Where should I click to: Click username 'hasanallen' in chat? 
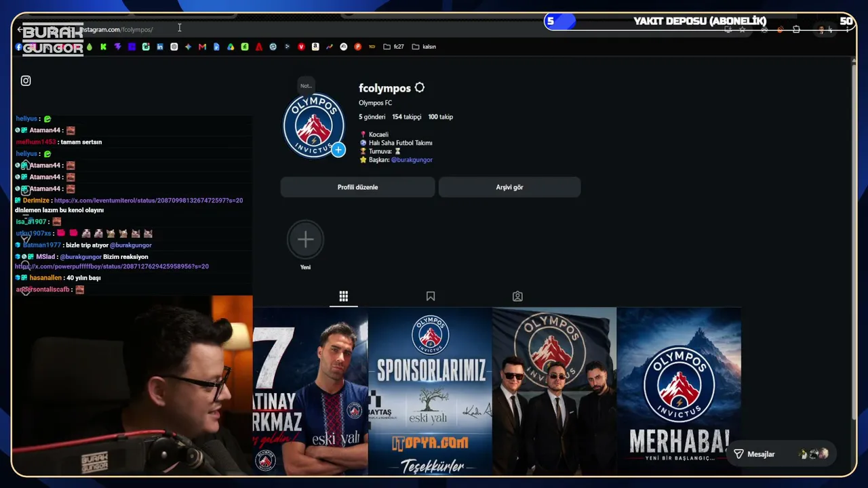(45, 278)
